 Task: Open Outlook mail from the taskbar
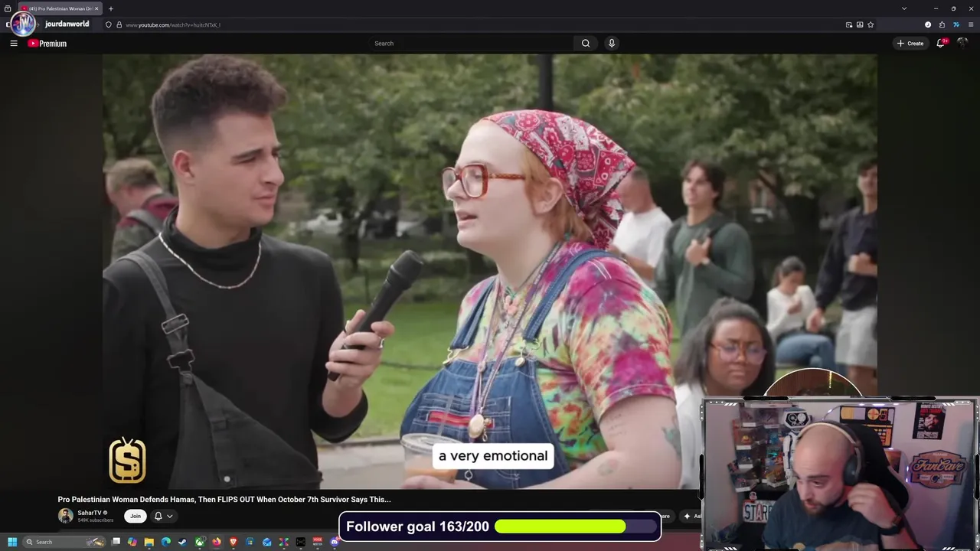point(267,542)
